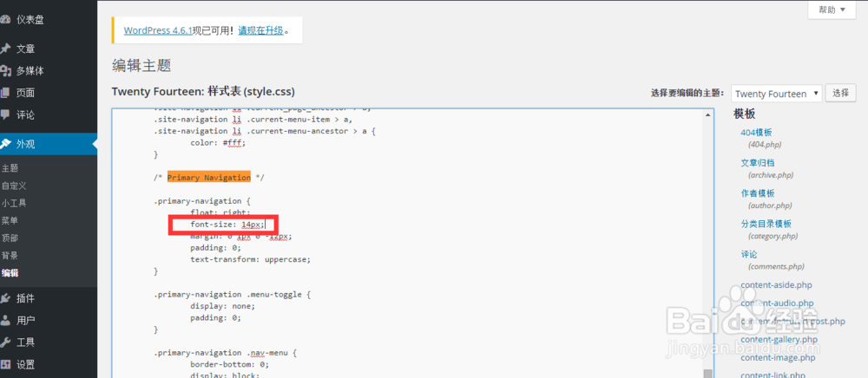Click the 请现在升级 link
The width and height of the screenshot is (868, 378).
pos(260,30)
